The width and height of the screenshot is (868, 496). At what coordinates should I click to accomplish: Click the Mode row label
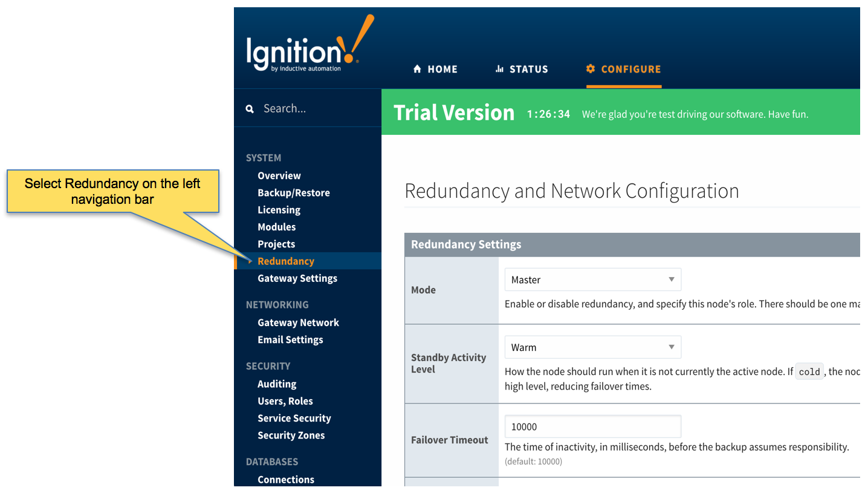423,290
